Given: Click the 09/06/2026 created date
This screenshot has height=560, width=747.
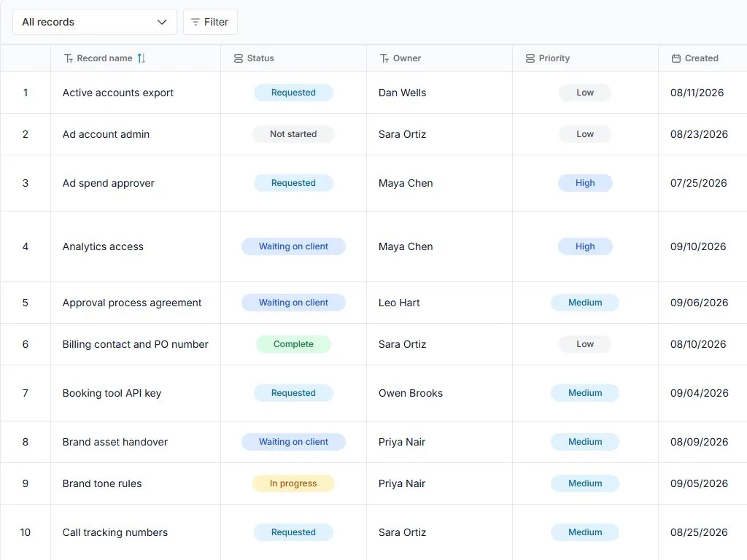Looking at the screenshot, I should (x=699, y=303).
